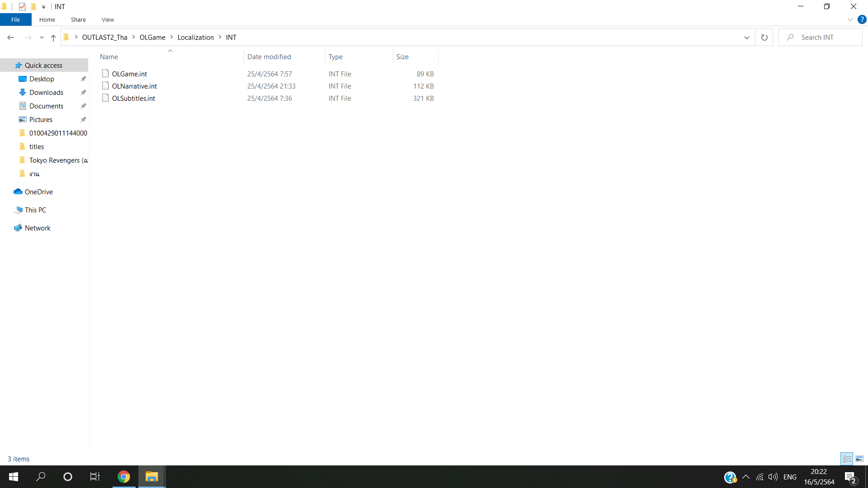The height and width of the screenshot is (488, 868).
Task: Expand the address bar history dropdown
Action: click(747, 38)
